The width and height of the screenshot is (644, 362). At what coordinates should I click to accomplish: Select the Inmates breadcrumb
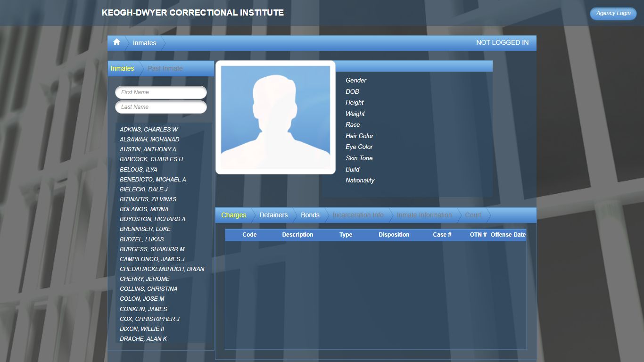tap(144, 43)
